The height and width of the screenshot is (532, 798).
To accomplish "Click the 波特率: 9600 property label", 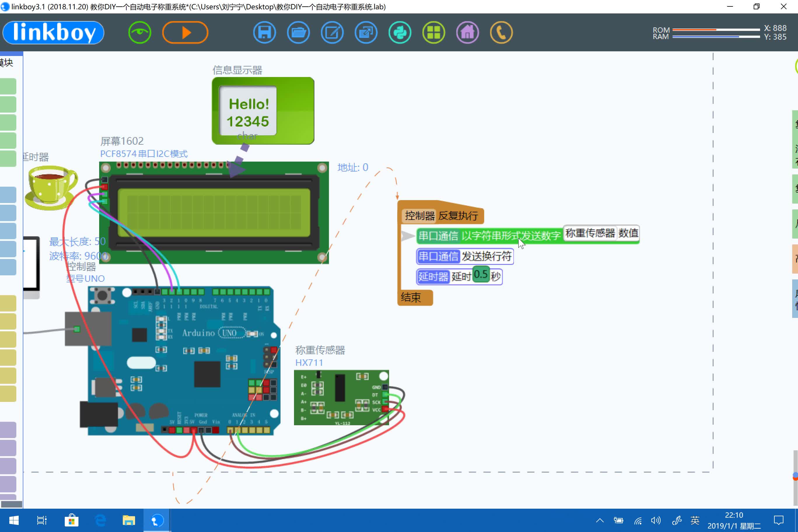I will (79, 256).
